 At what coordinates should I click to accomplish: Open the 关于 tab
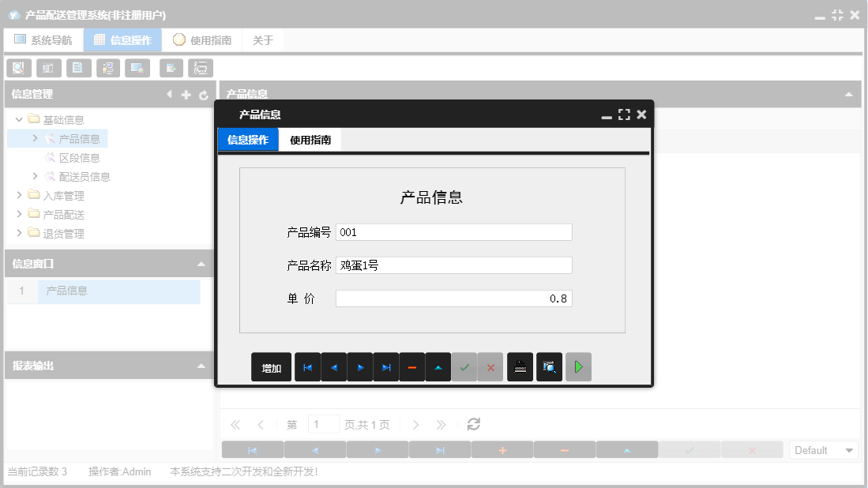[262, 39]
